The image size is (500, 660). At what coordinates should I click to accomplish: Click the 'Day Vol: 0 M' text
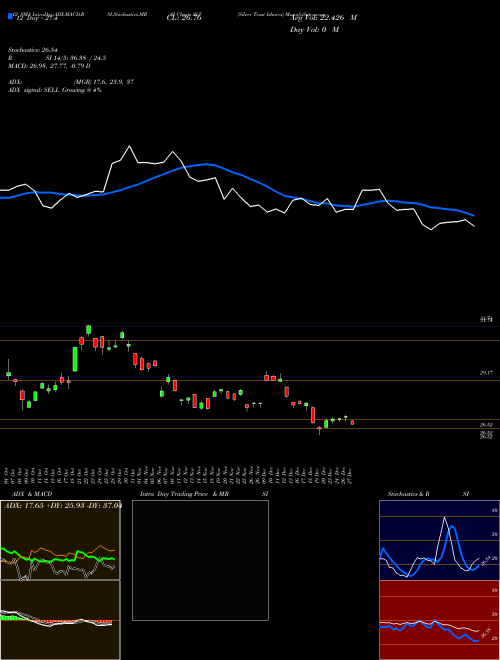pyautogui.click(x=314, y=29)
